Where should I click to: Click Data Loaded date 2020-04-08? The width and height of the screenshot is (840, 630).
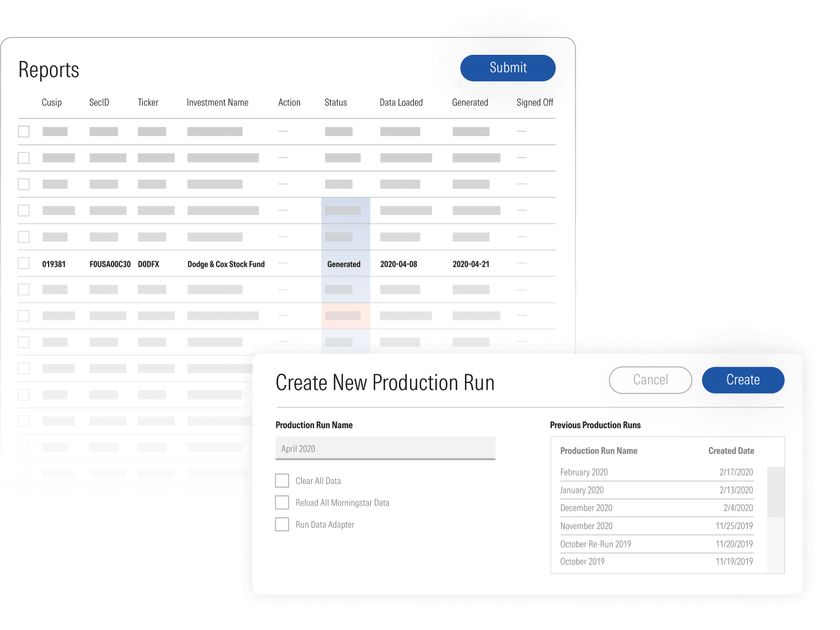tap(398, 264)
